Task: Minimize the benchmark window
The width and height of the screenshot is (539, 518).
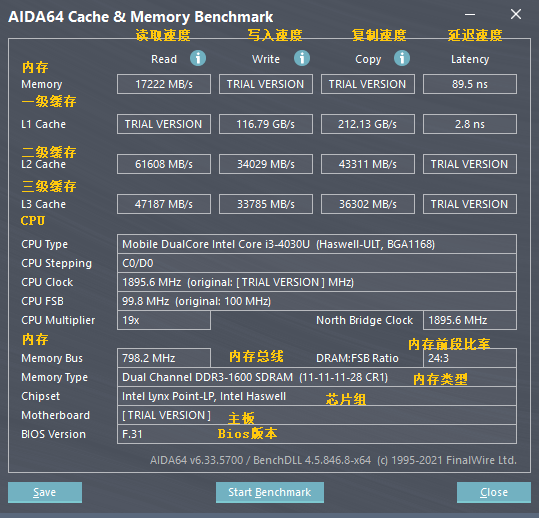Action: coord(470,14)
